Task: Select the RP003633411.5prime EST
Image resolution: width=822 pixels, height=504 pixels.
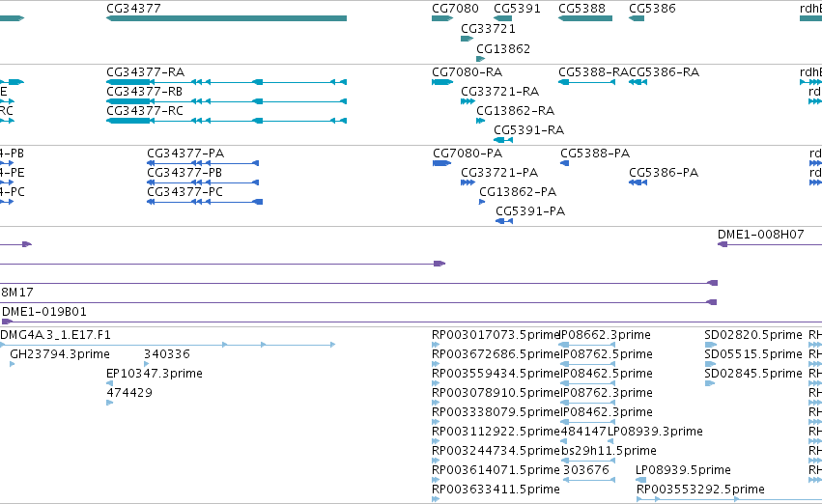Action: point(436,499)
